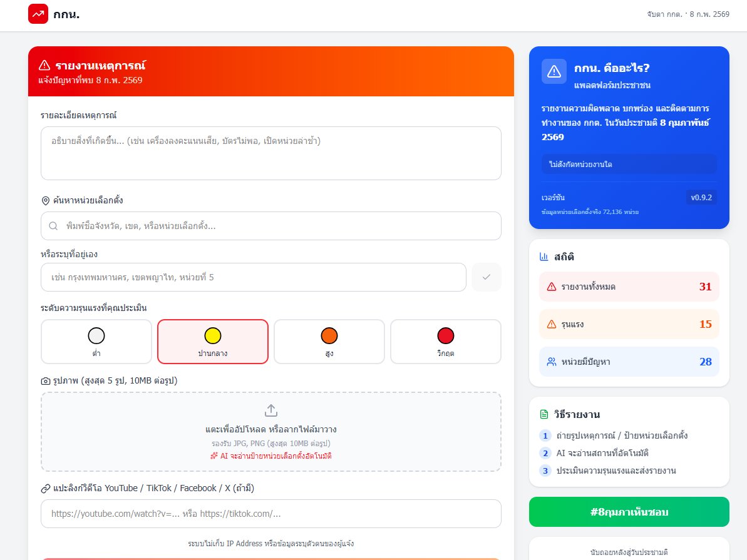Click step 3 ประเมินความรุนแรง text
The height and width of the screenshot is (560, 747).
pos(616,471)
